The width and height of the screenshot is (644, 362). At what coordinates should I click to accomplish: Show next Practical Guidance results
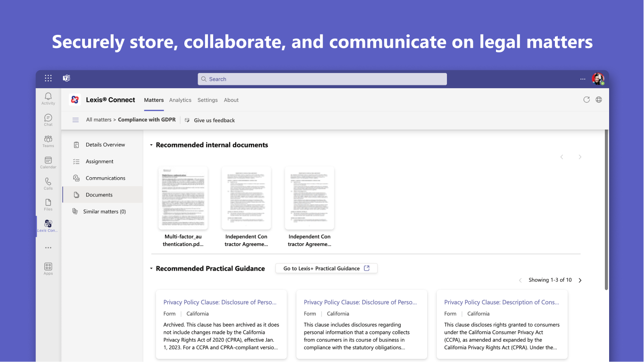click(x=580, y=280)
